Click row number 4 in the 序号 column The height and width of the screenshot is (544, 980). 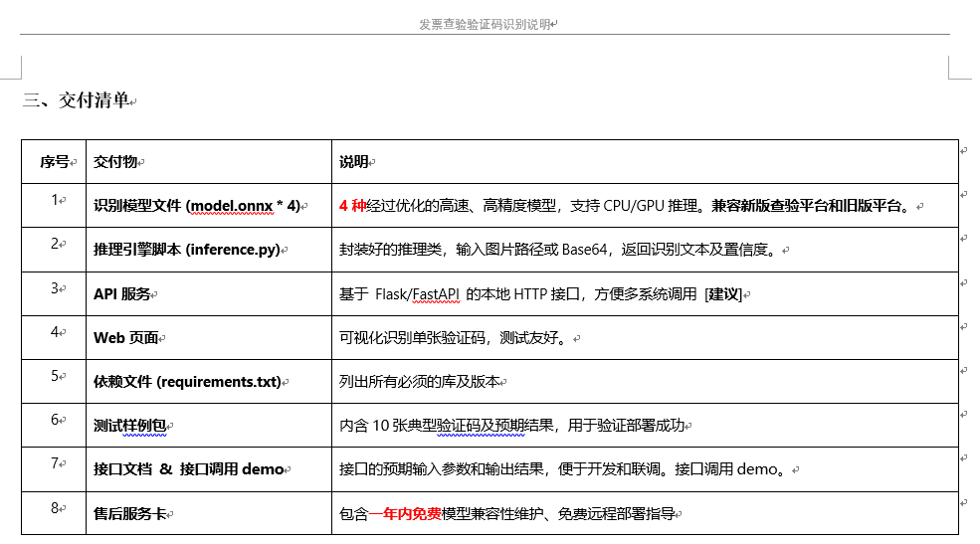[x=55, y=331]
